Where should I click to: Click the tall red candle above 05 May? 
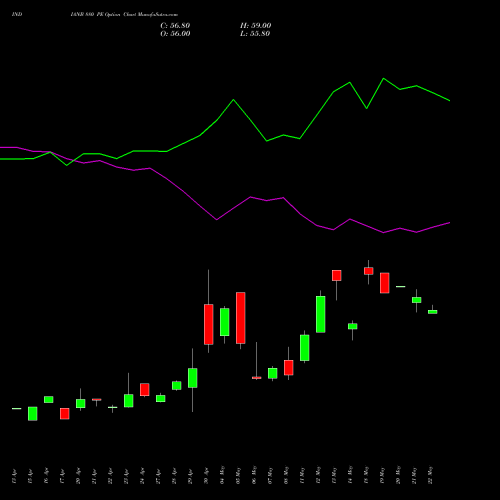(241, 318)
